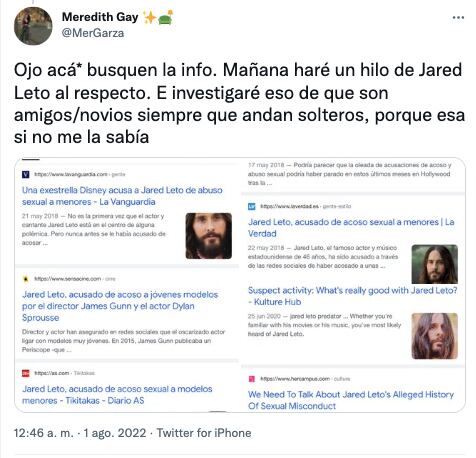The image size is (476, 458).
Task: Click the thumbnail beside Kulture Hub result
Action: tap(435, 336)
